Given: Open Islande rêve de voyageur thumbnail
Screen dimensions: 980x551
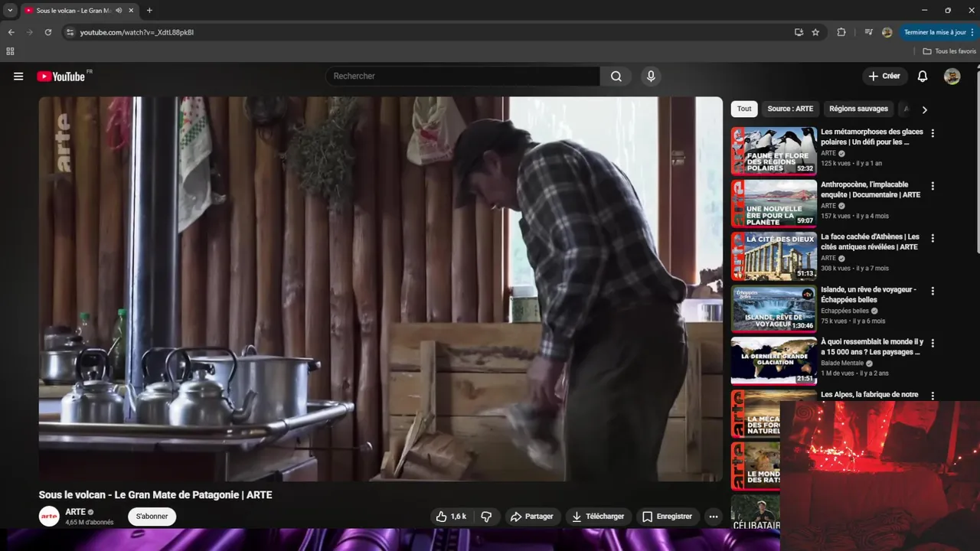Looking at the screenshot, I should (x=773, y=308).
